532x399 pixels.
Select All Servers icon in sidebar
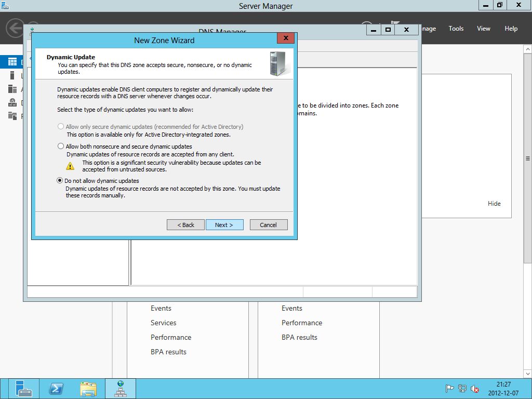pyautogui.click(x=12, y=89)
